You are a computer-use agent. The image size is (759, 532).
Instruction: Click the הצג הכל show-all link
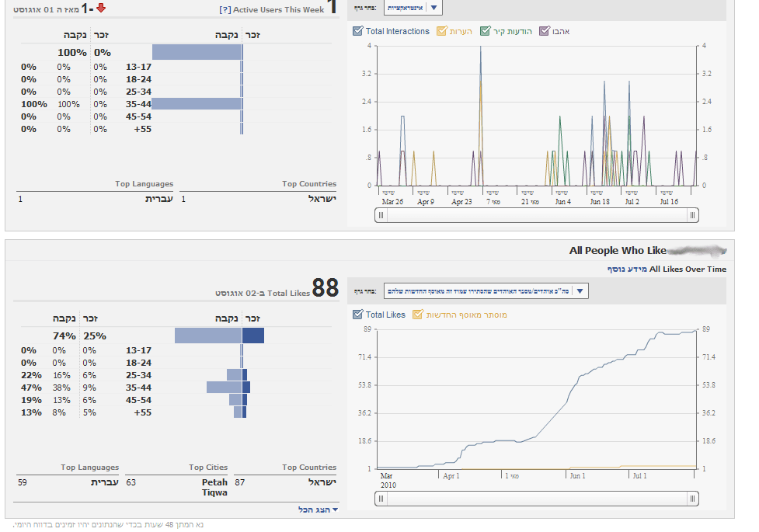[314, 509]
